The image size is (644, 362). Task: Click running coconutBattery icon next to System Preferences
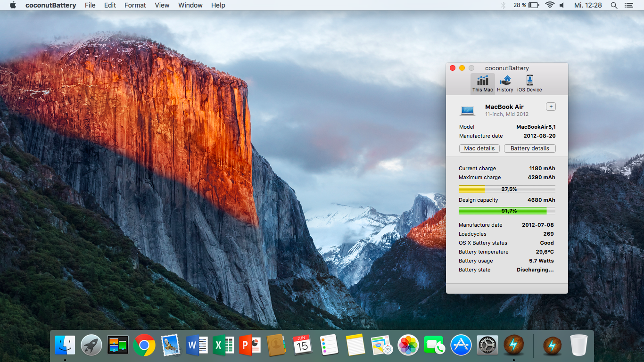tap(514, 345)
